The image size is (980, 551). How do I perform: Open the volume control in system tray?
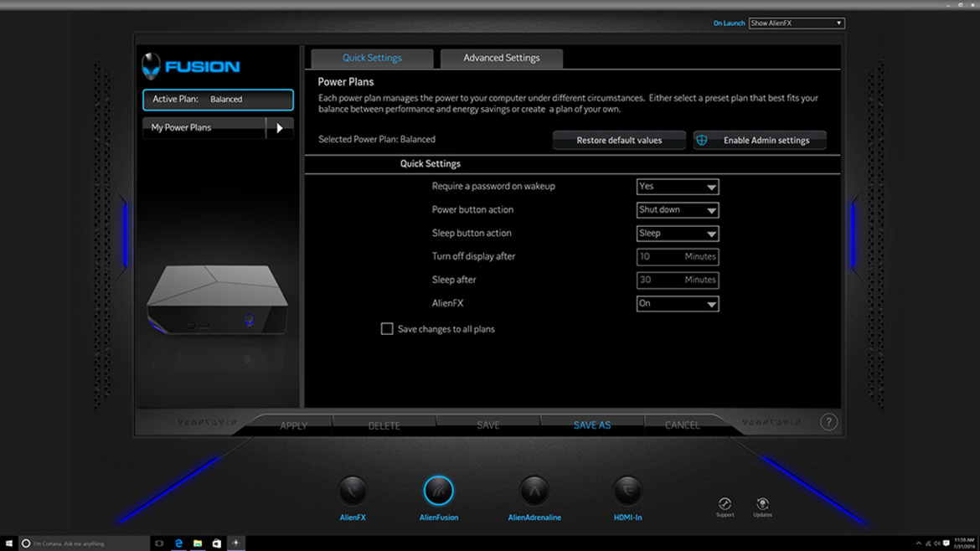coord(937,543)
